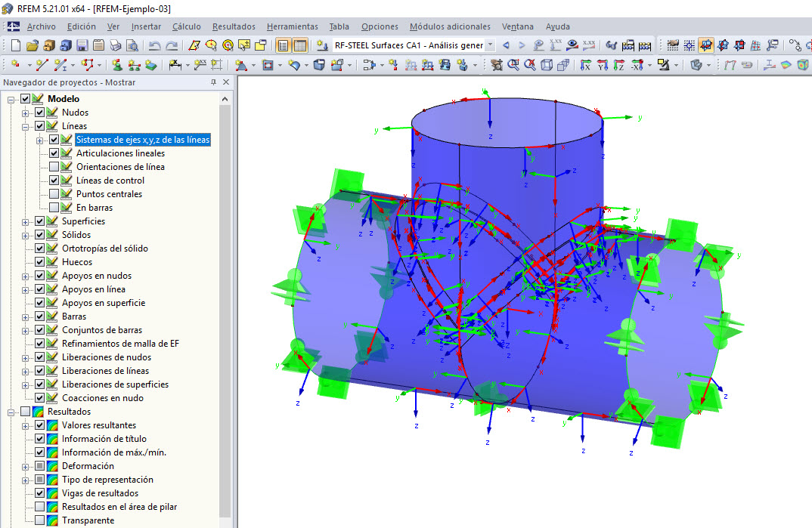
Task: Check Resultados en el área de pilar
Action: [x=40, y=507]
